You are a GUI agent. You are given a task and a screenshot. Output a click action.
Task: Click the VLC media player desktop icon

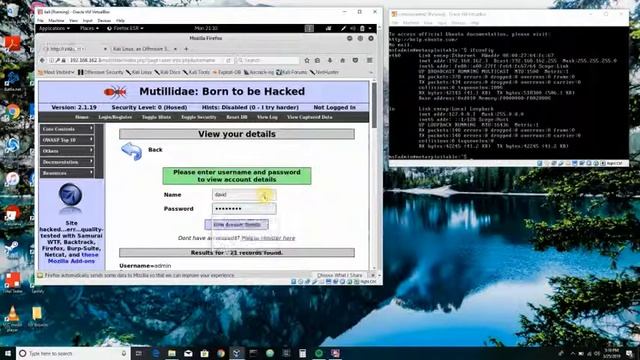point(12,316)
